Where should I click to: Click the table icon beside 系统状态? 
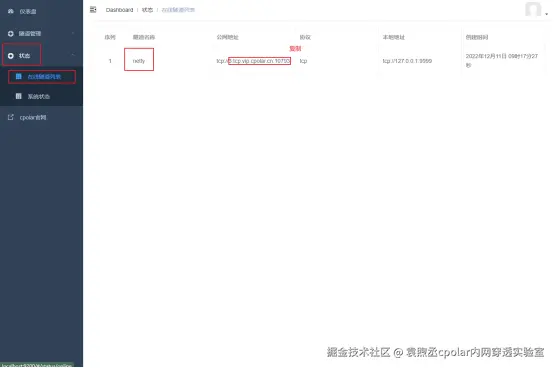click(19, 96)
